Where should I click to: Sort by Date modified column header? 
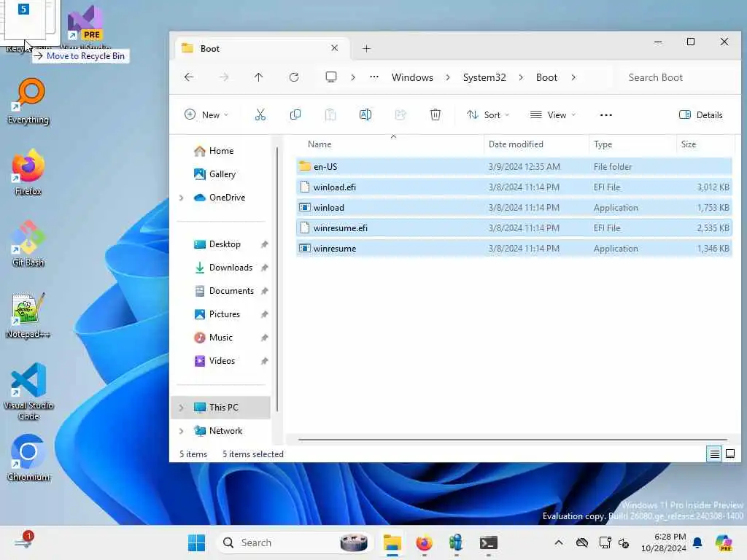(536, 144)
